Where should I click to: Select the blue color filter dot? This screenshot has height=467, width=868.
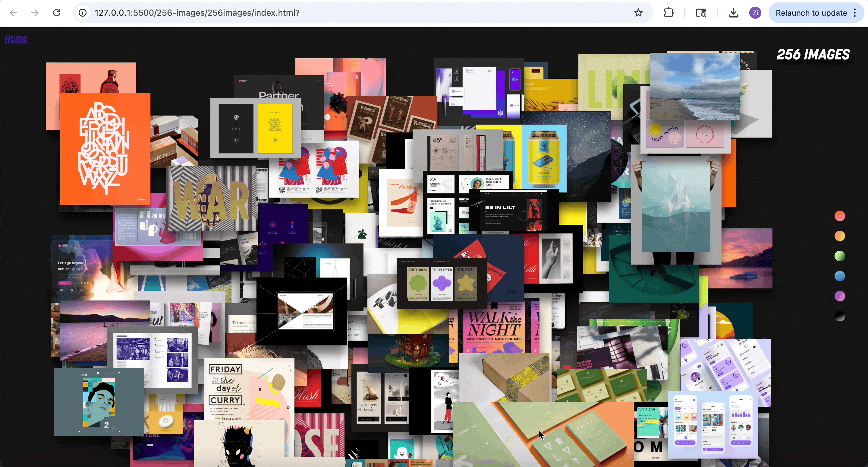[x=839, y=276]
